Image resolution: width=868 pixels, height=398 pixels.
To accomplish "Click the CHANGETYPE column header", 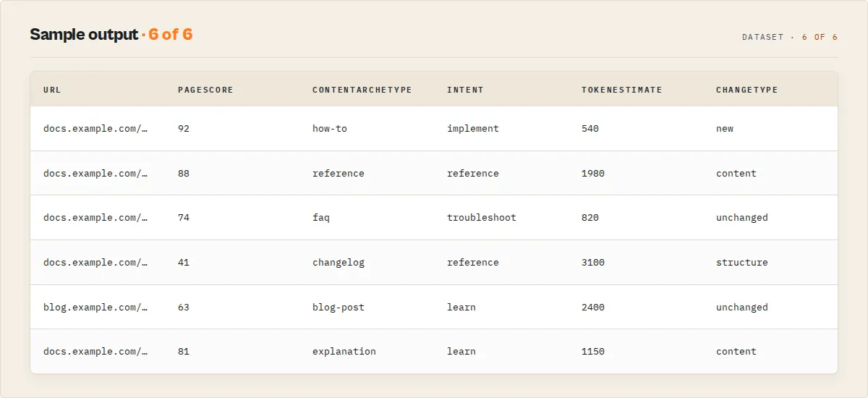I will 747,90.
